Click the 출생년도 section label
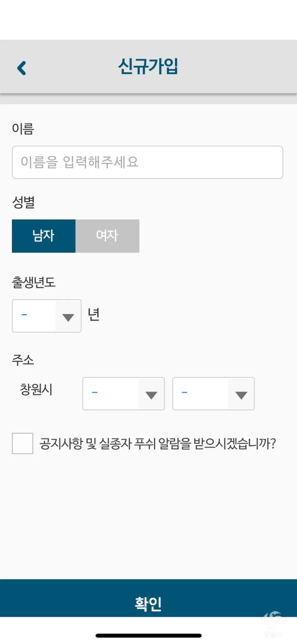The height and width of the screenshot is (644, 297). pyautogui.click(x=34, y=282)
